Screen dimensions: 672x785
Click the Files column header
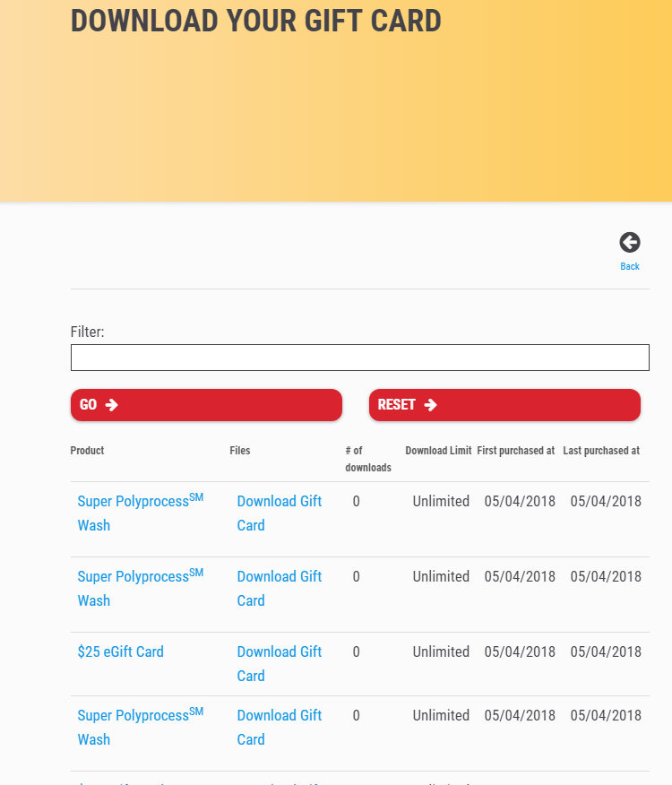(x=240, y=450)
